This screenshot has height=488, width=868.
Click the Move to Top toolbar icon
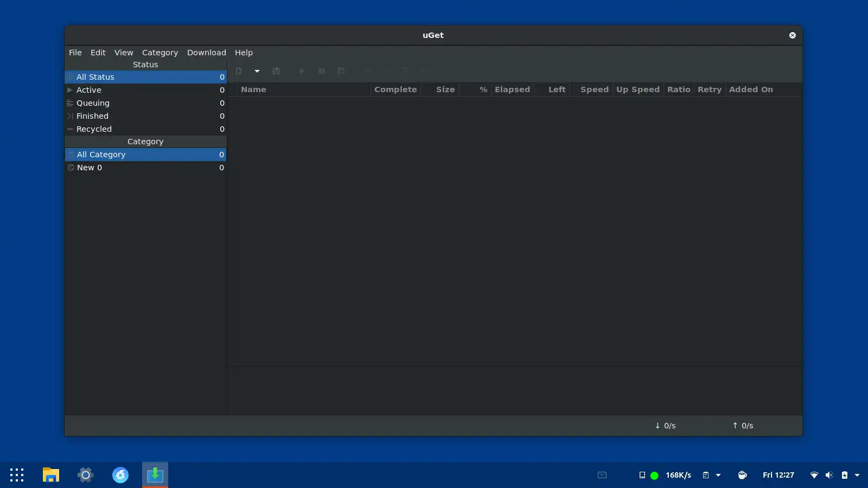click(x=405, y=71)
